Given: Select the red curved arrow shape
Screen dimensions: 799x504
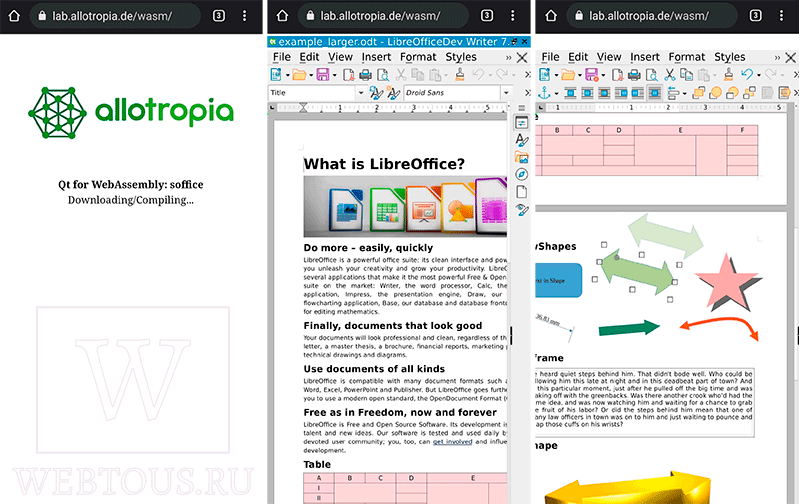Looking at the screenshot, I should click(x=720, y=328).
